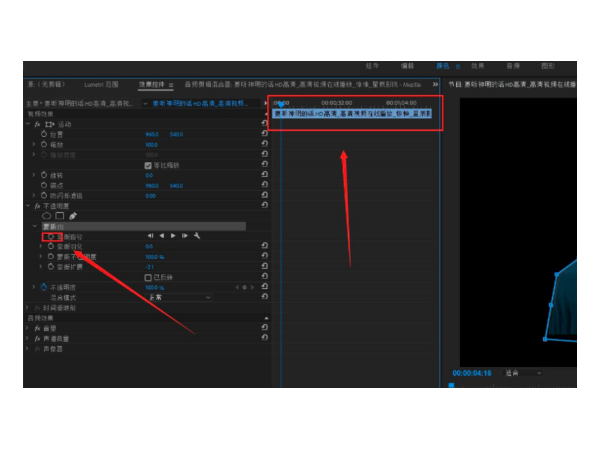Open the mask tracking wrench options

(x=198, y=236)
